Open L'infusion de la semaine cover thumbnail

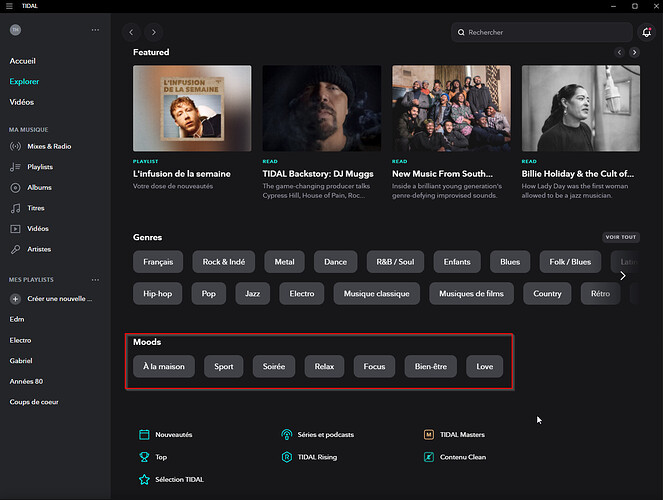coord(192,108)
